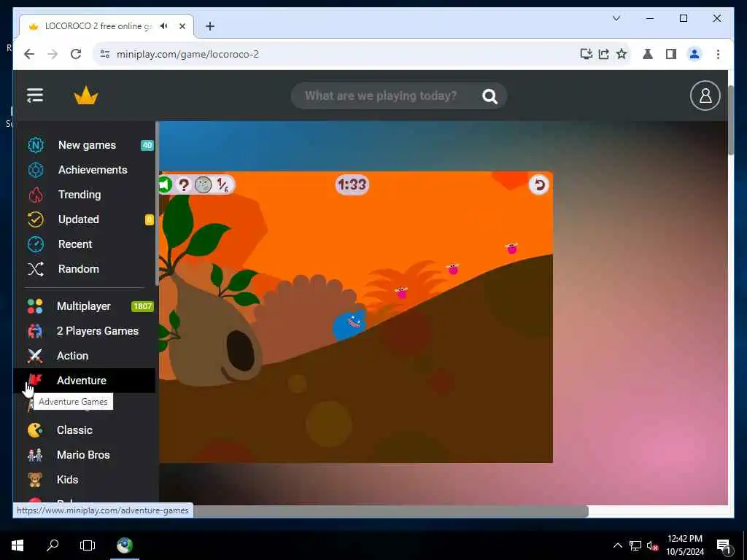This screenshot has width=747, height=560.
Task: Open the game help question mark
Action: coord(183,184)
